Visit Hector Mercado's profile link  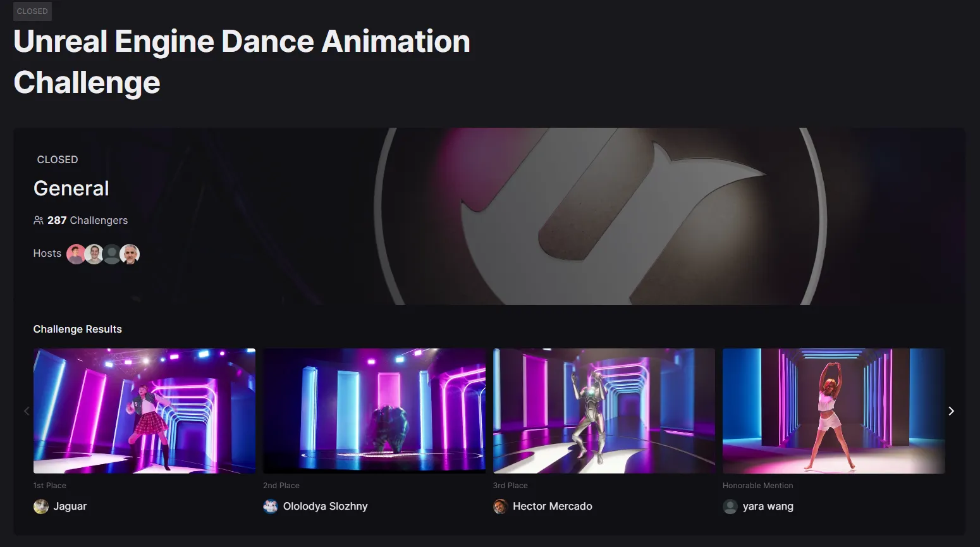tap(553, 507)
